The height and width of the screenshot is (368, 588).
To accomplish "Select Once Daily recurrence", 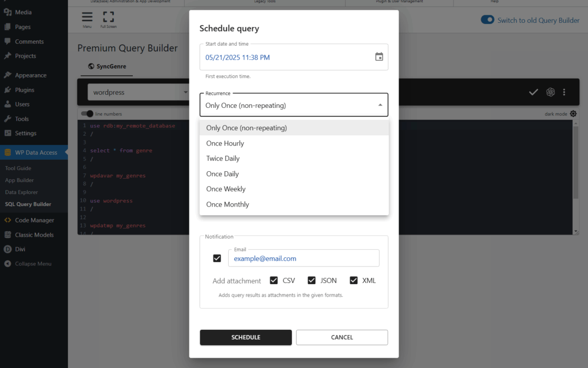I will (x=294, y=174).
